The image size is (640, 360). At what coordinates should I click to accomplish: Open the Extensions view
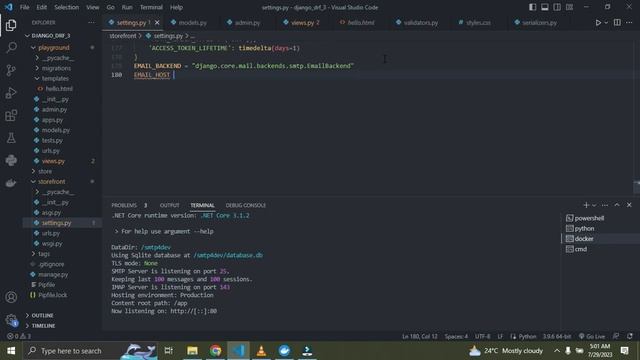(x=11, y=116)
